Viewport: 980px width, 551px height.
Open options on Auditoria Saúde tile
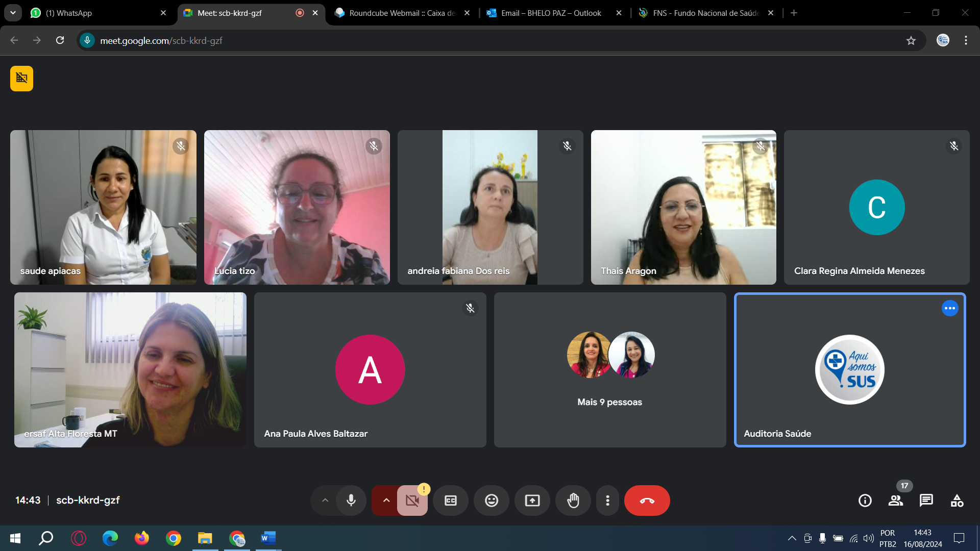[x=950, y=308]
